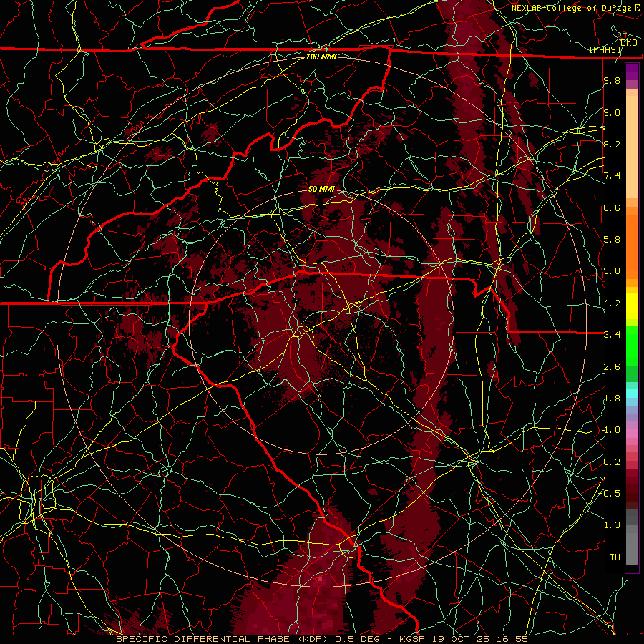Screen dimensions: 644x644
Task: Click the 3.4 scale value
Action: pos(612,334)
